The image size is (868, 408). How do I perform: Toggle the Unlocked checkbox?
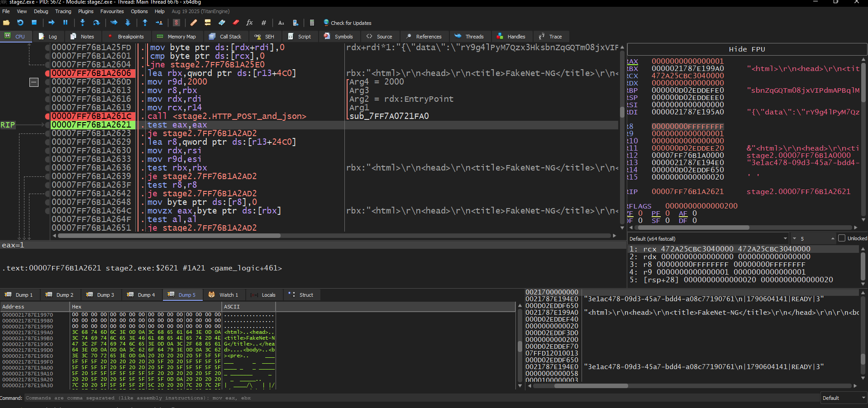842,238
